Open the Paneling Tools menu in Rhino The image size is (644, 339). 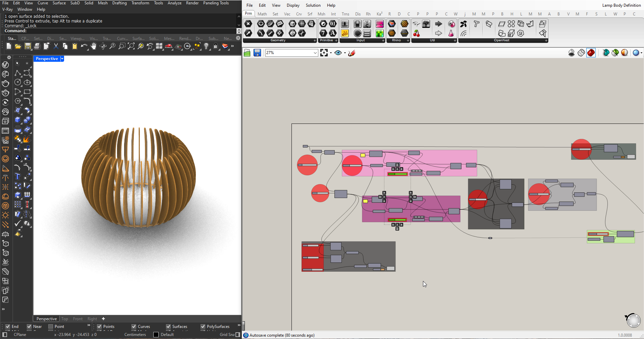point(216,3)
